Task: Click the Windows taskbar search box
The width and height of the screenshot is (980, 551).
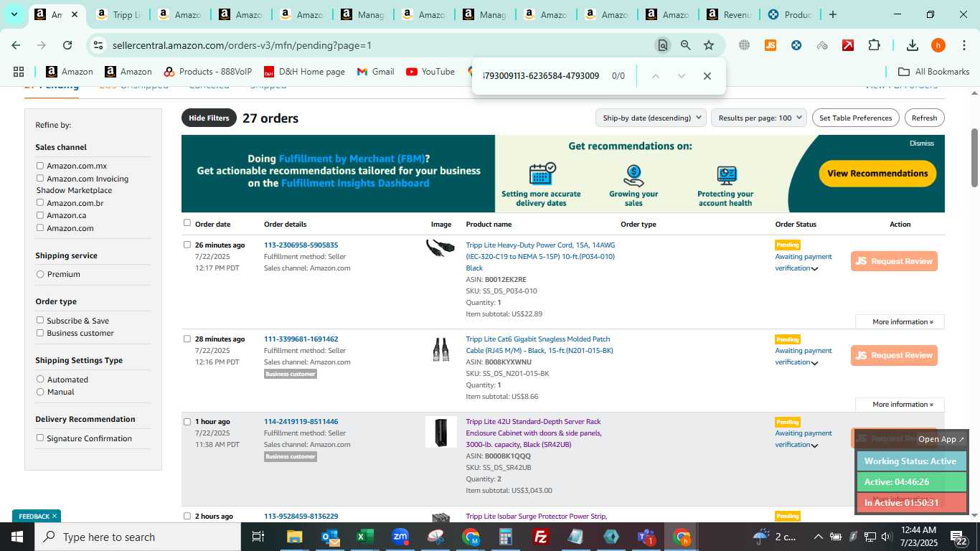Action: [x=138, y=537]
